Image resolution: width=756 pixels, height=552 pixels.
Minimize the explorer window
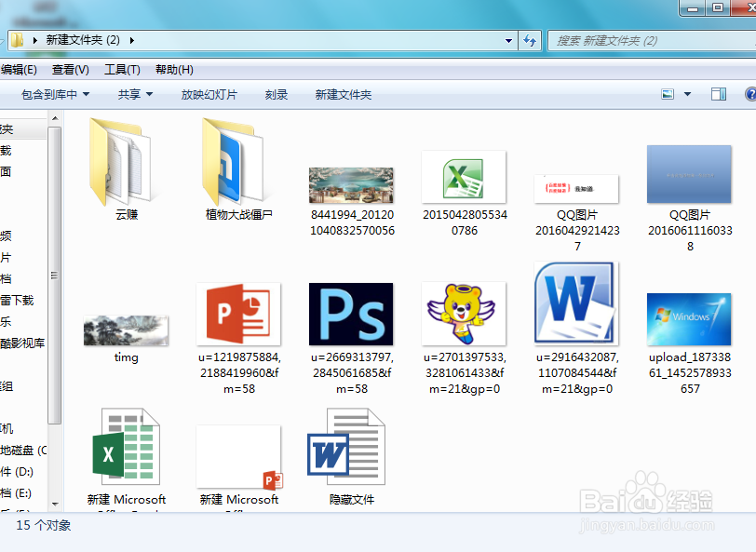[x=693, y=7]
